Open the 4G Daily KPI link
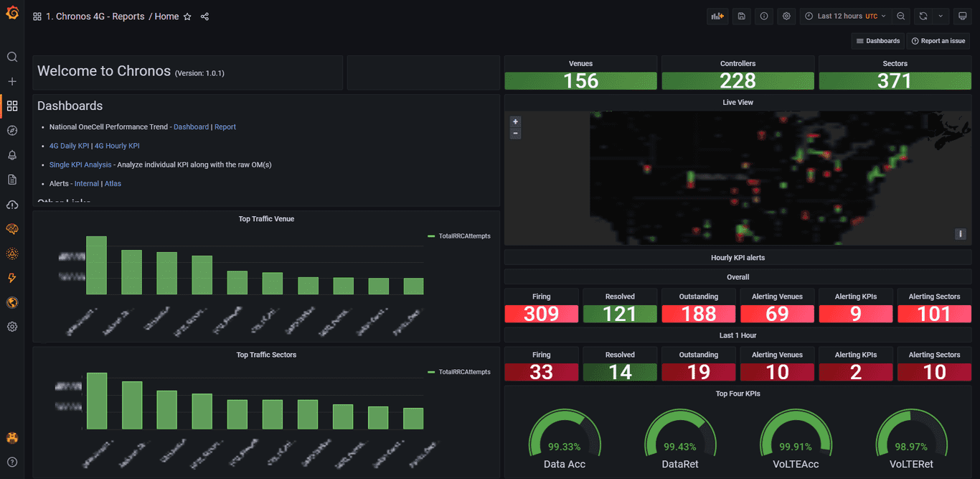Viewport: 980px width, 479px height. [69, 146]
